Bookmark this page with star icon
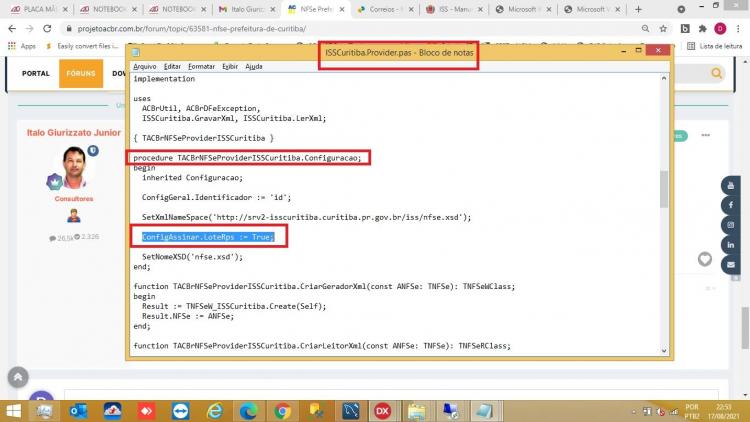The width and height of the screenshot is (750, 422). pos(663,29)
